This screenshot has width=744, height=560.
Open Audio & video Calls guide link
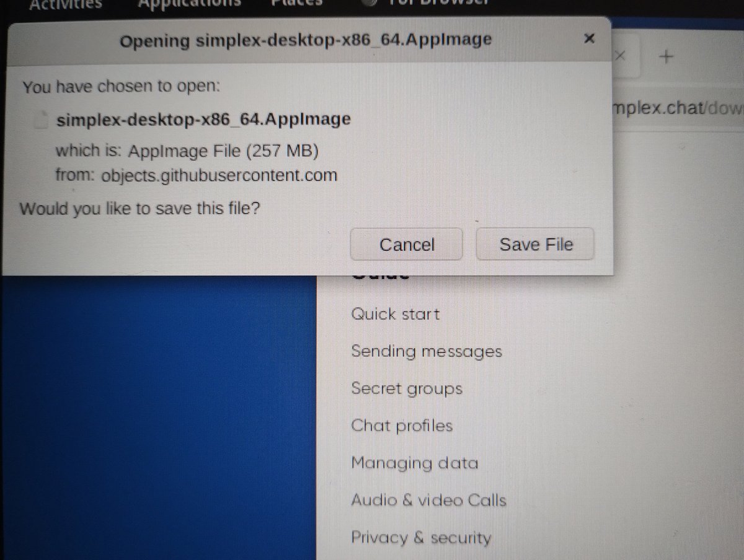[x=428, y=500]
